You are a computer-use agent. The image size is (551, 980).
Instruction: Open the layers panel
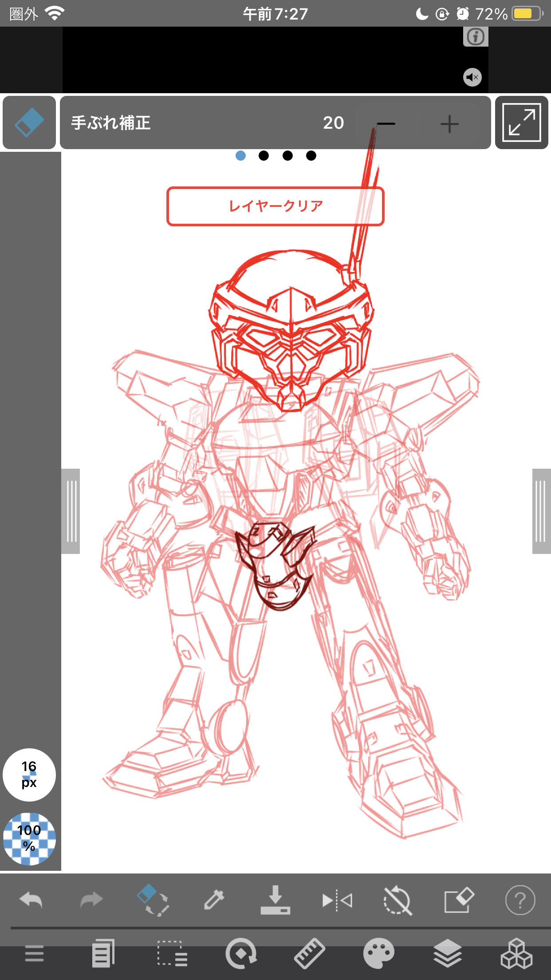pos(448,953)
